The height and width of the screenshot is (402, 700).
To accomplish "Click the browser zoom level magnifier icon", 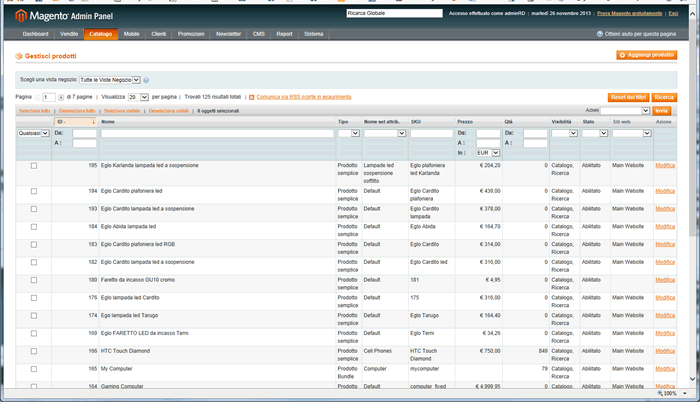I will (660, 394).
